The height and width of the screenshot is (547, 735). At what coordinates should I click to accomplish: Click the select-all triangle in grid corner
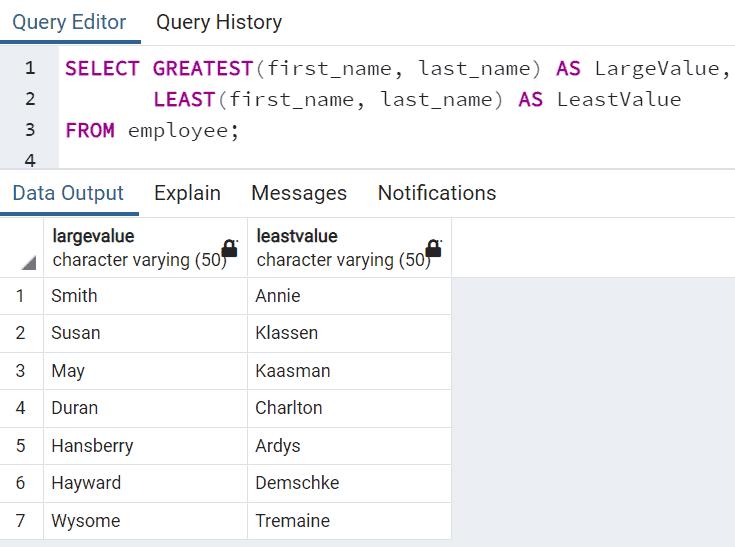tap(27, 263)
